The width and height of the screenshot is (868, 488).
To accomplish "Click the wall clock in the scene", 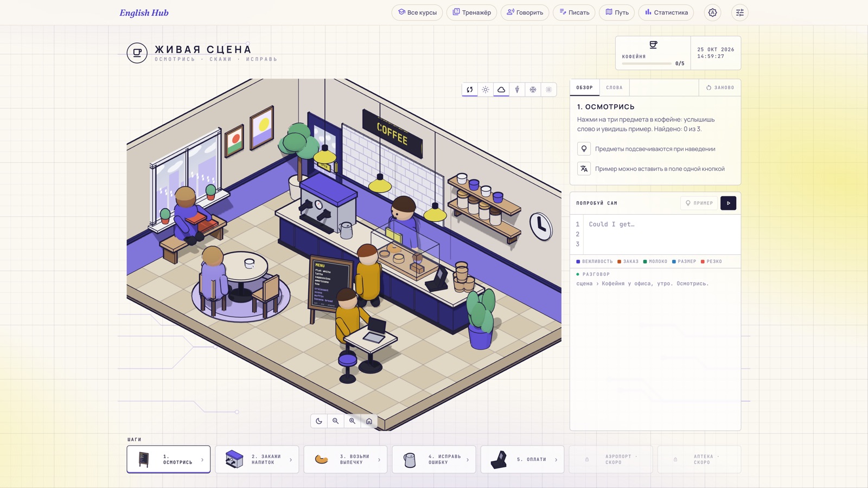I will [541, 226].
